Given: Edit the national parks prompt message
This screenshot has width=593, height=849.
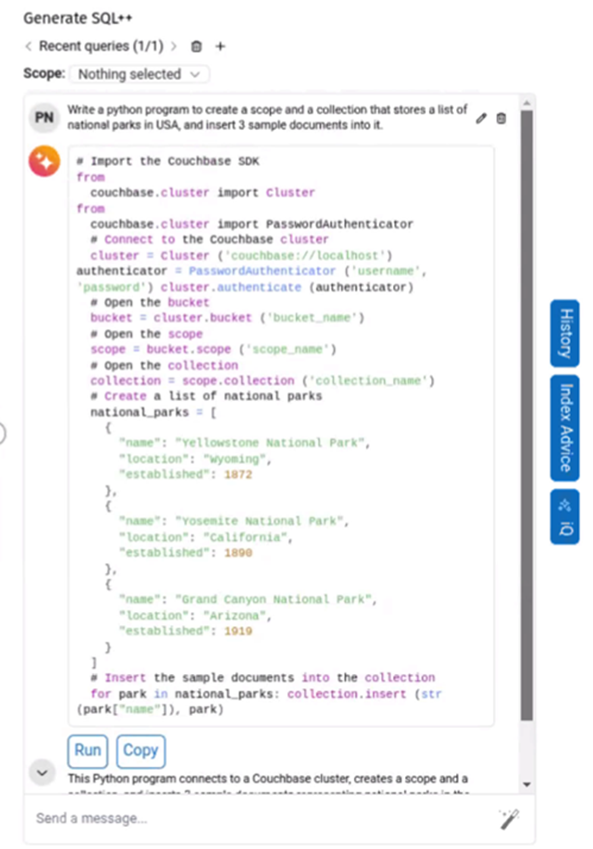Looking at the screenshot, I should 481,119.
